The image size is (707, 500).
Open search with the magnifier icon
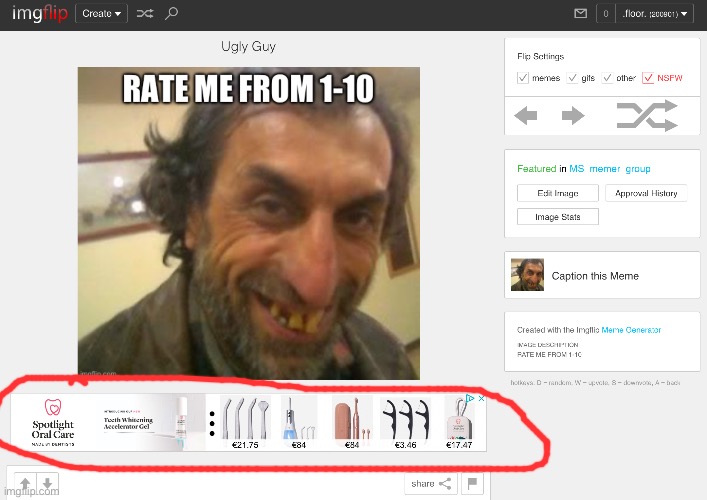coord(172,14)
